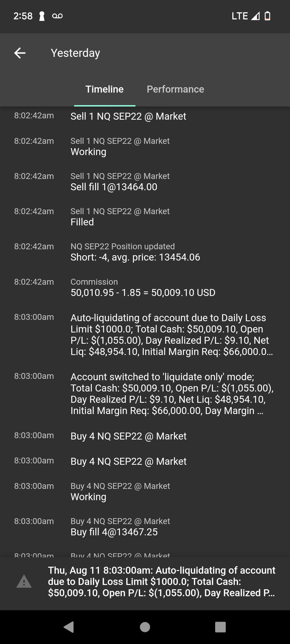Tap the Android recent apps square
290x644 pixels.
[220, 627]
